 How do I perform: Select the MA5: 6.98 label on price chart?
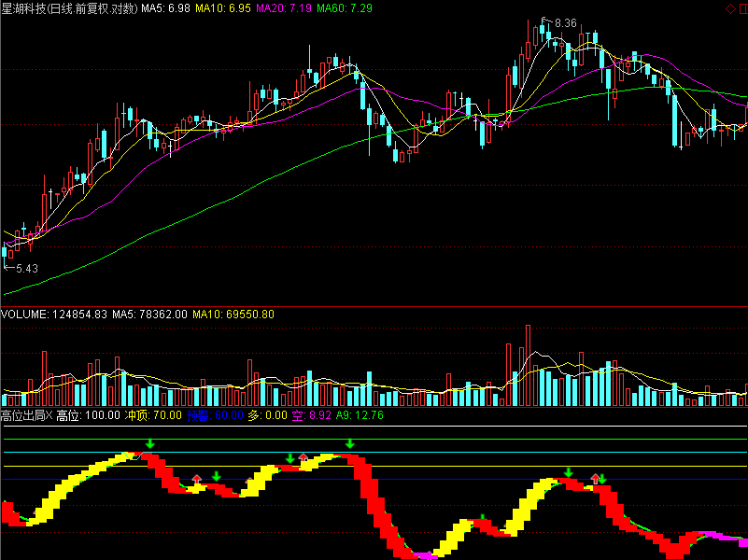[165, 8]
